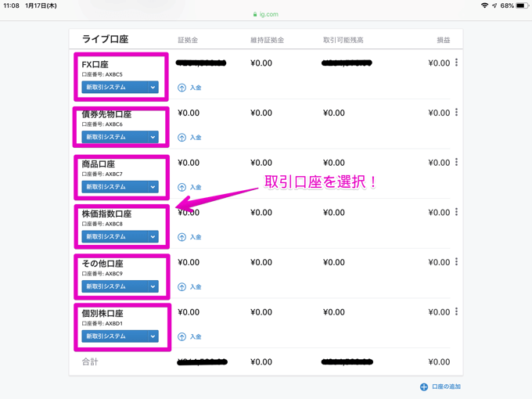The width and height of the screenshot is (532, 399).
Task: Click 入金 link for その他口座
Action: [x=196, y=287]
